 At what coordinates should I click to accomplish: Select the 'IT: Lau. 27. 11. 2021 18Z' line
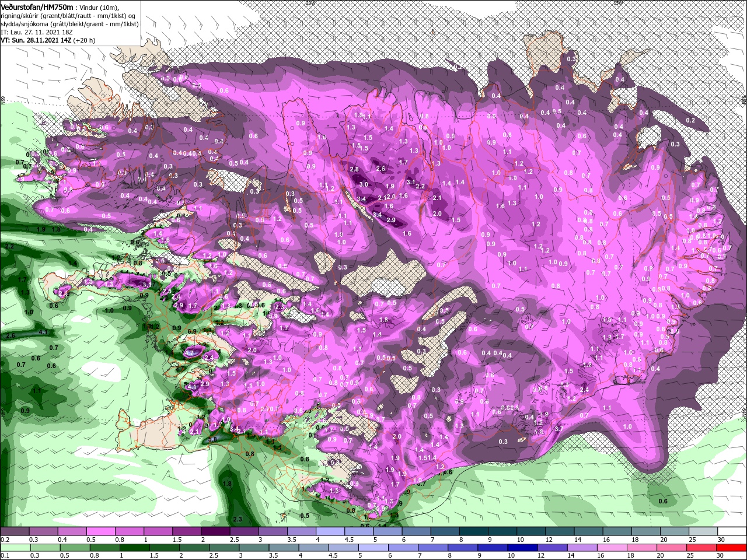36,32
